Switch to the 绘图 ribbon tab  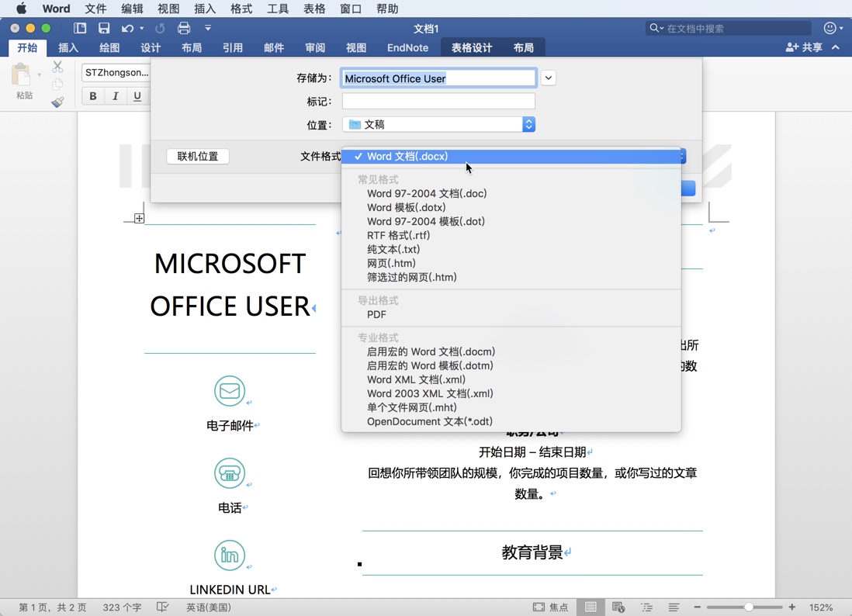109,48
